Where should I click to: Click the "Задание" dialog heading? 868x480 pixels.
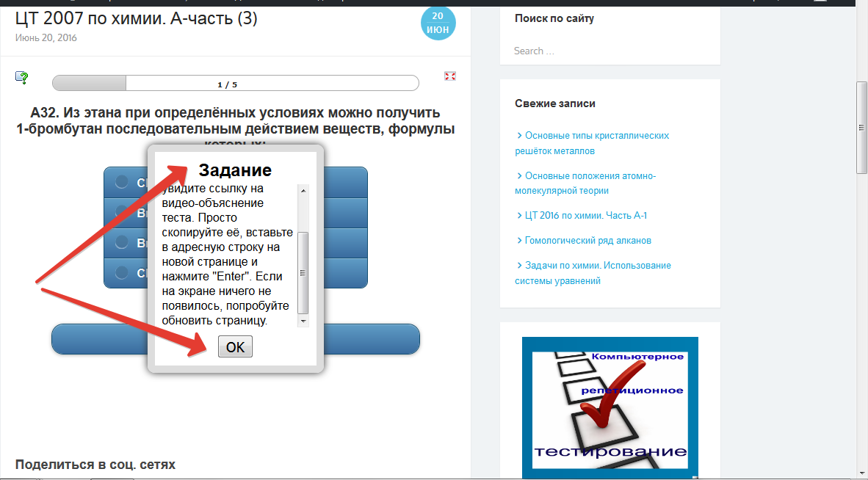235,170
